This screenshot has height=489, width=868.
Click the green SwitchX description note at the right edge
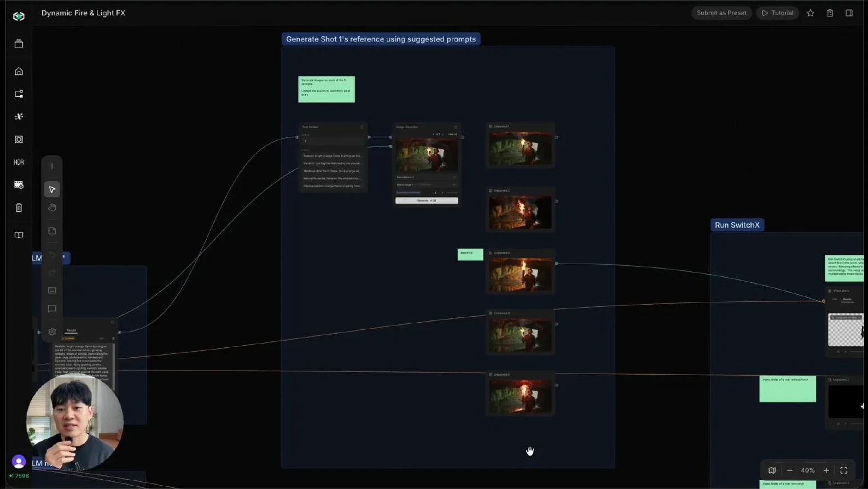pyautogui.click(x=844, y=268)
